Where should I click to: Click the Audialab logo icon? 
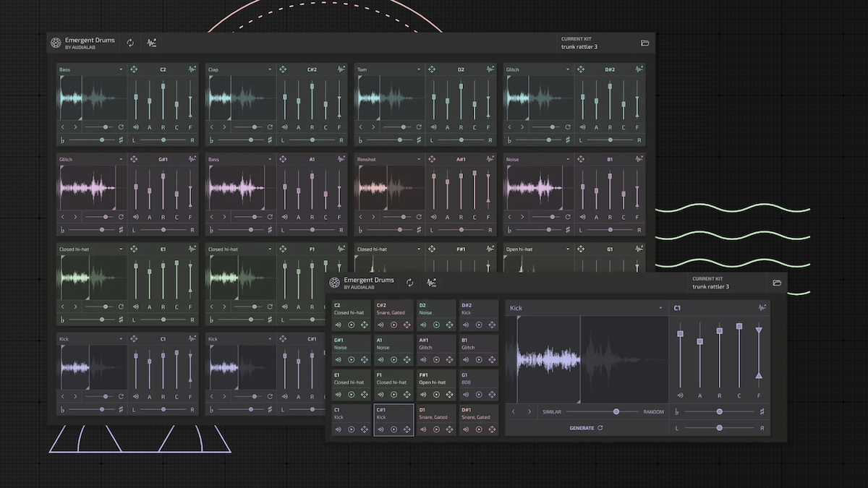pyautogui.click(x=55, y=42)
